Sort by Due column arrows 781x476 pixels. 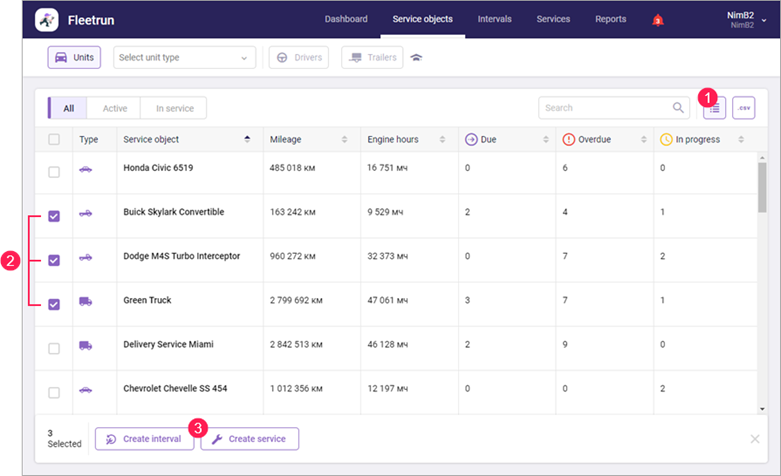click(545, 139)
